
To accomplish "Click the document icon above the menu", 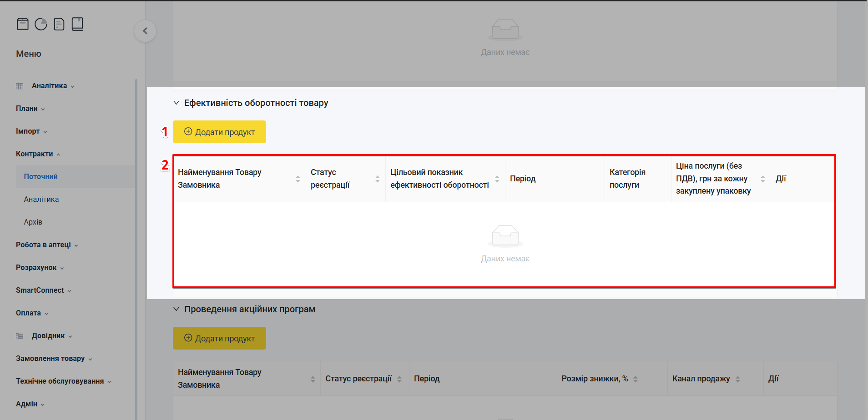I will 59,24.
